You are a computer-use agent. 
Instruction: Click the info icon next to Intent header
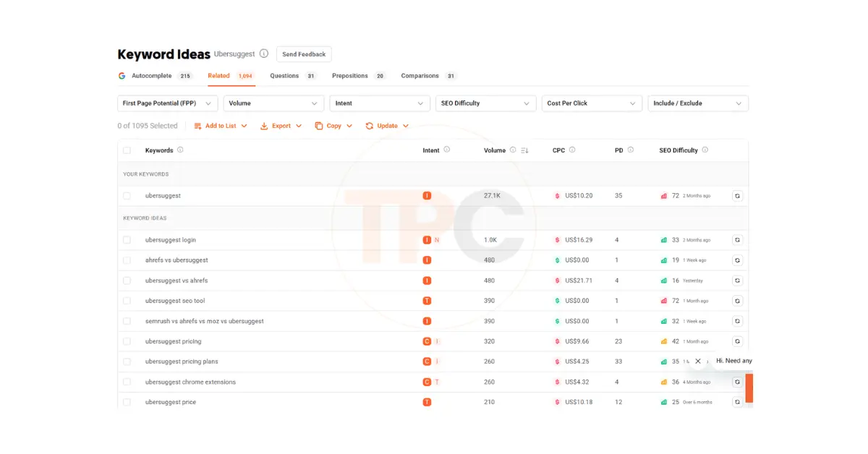446,150
